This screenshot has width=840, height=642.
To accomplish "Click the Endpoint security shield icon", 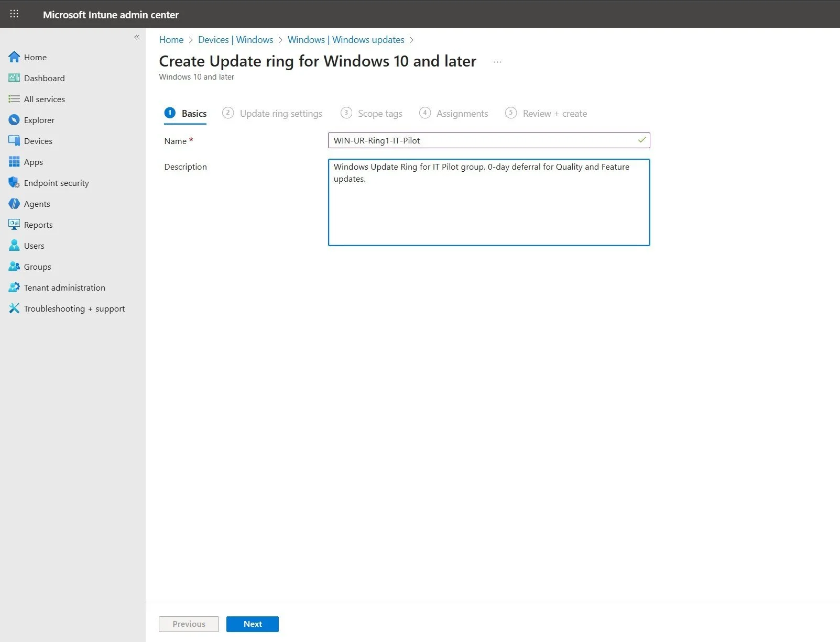I will (x=14, y=183).
